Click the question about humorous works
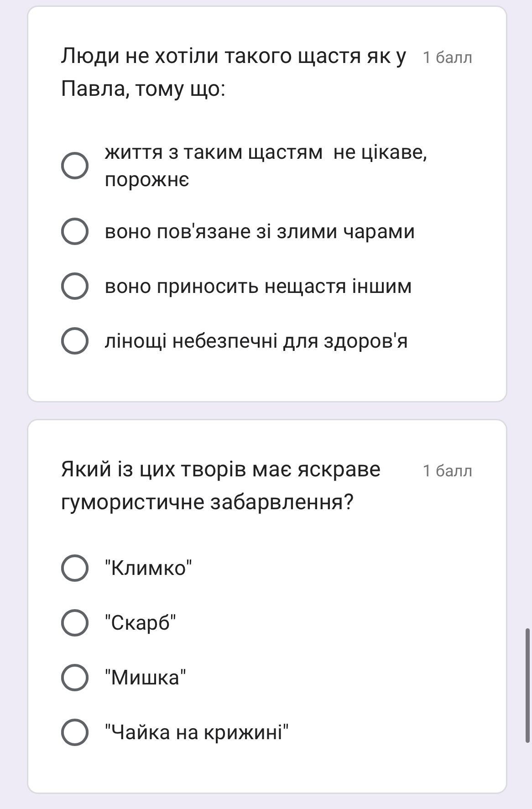This screenshot has width=532, height=809. point(221,485)
